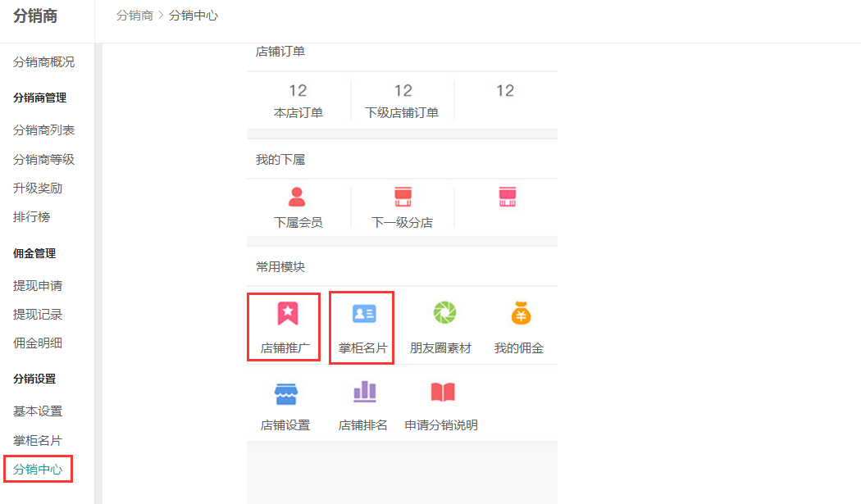Click the 下属会员 person icon
Image resolution: width=861 pixels, height=504 pixels.
[297, 197]
